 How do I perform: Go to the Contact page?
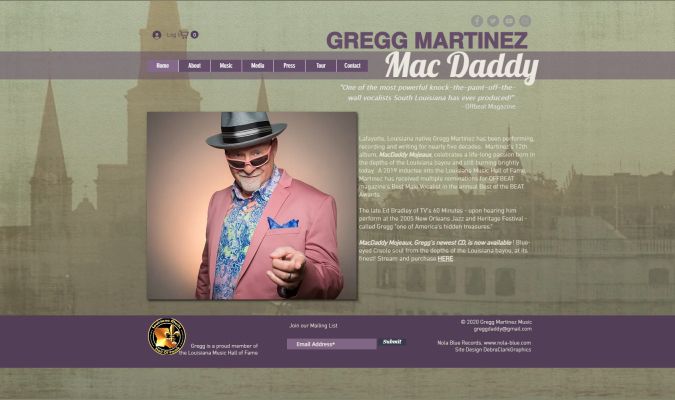pyautogui.click(x=352, y=66)
